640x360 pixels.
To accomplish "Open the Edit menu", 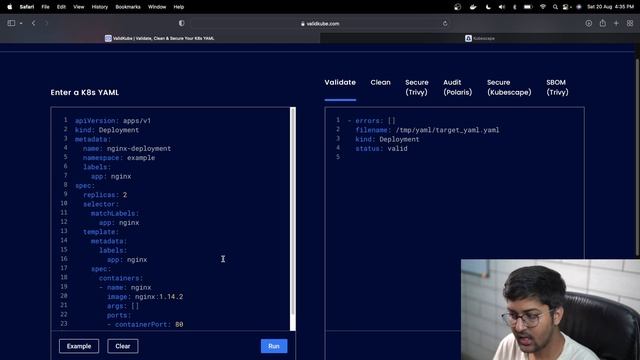I will click(61, 7).
